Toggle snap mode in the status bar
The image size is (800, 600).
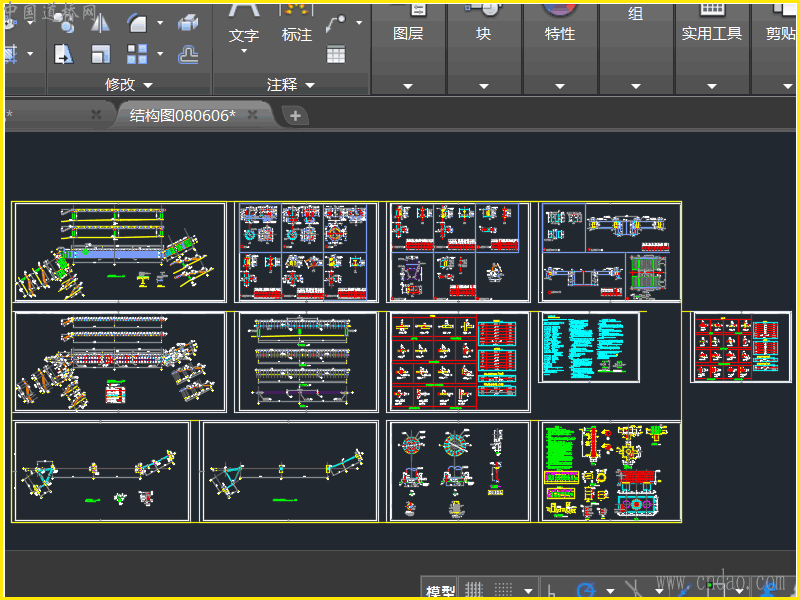[503, 589]
